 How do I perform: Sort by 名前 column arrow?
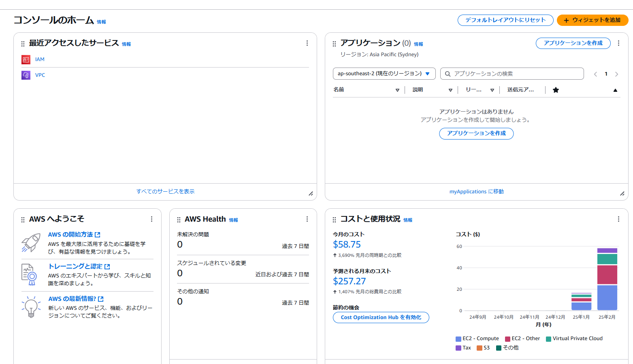click(x=397, y=90)
